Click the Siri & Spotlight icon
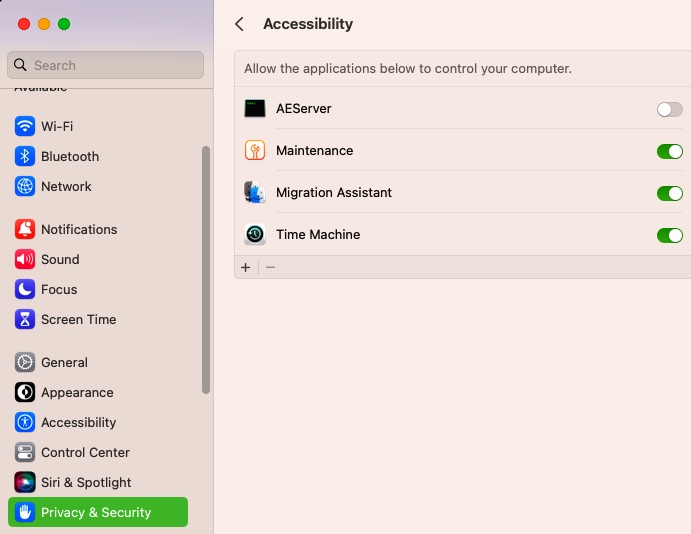The image size is (691, 534). tap(25, 482)
